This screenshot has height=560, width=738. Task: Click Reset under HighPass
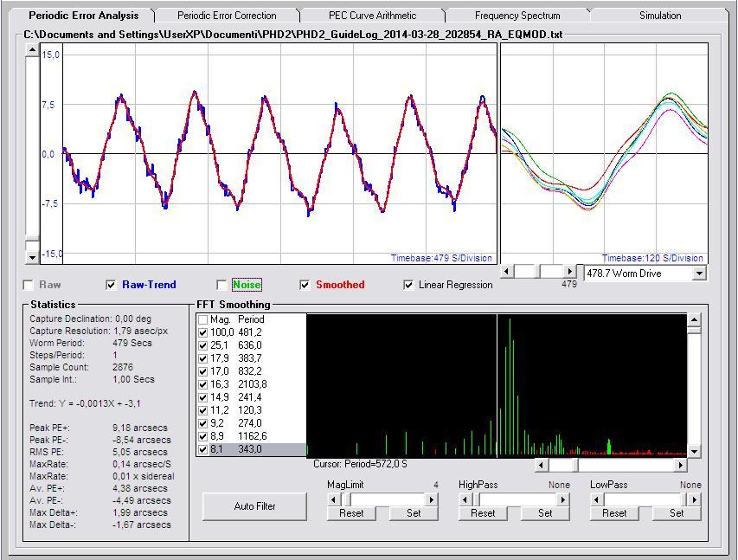pyautogui.click(x=483, y=513)
